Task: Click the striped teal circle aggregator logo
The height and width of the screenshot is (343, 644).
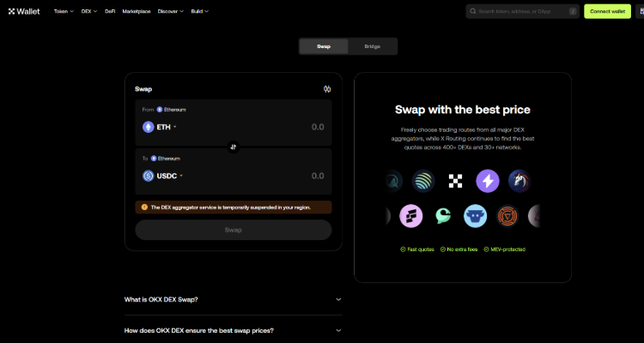Action: pyautogui.click(x=423, y=181)
